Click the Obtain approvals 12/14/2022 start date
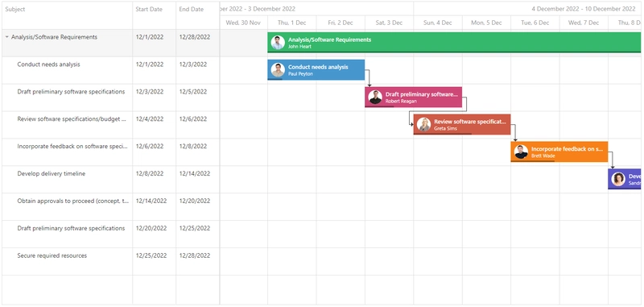 coord(155,207)
